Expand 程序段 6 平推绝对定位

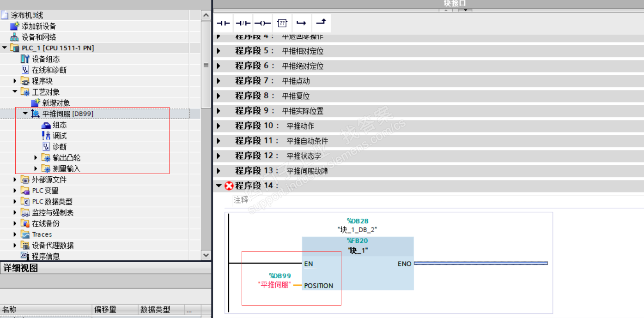[219, 66]
